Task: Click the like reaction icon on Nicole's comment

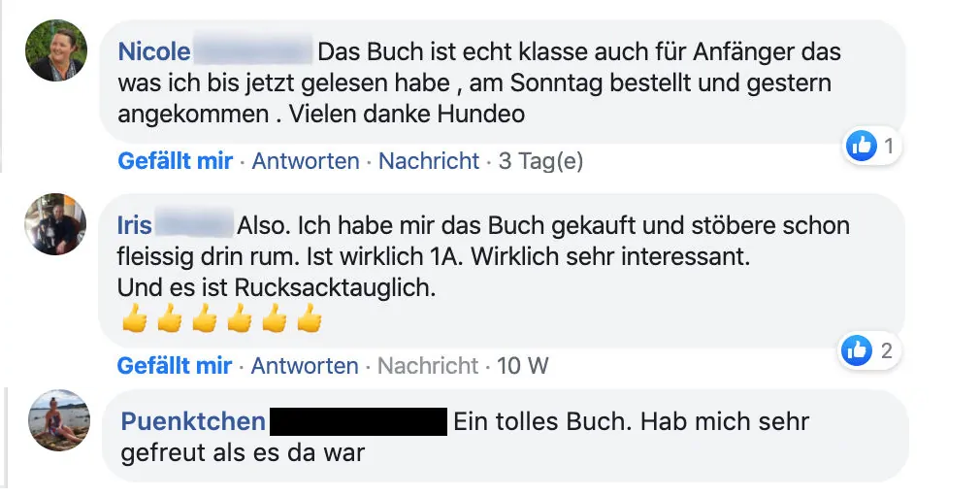Action: pos(862,147)
